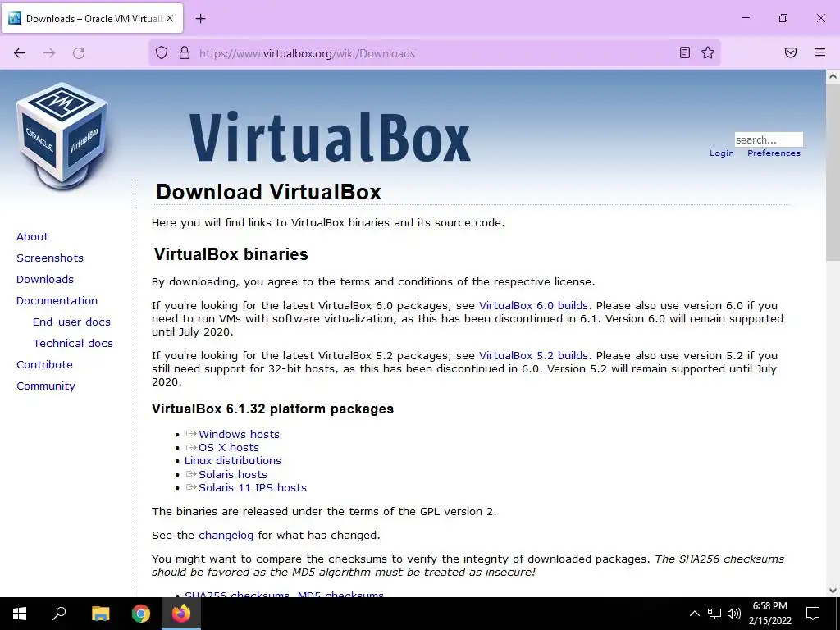Open File Explorer from the taskbar
Screen dimensions: 840x630
tap(100, 614)
